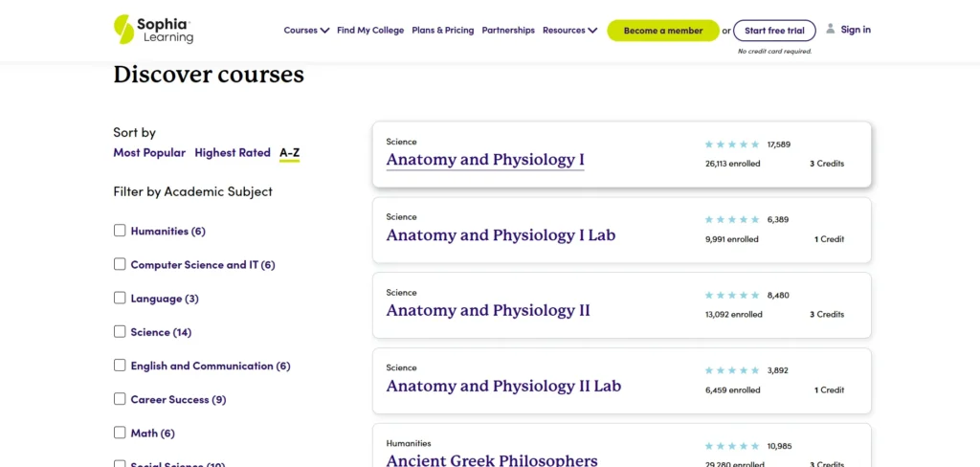Open Plans & Pricing page
Image resolution: width=980 pixels, height=467 pixels.
[x=443, y=31]
